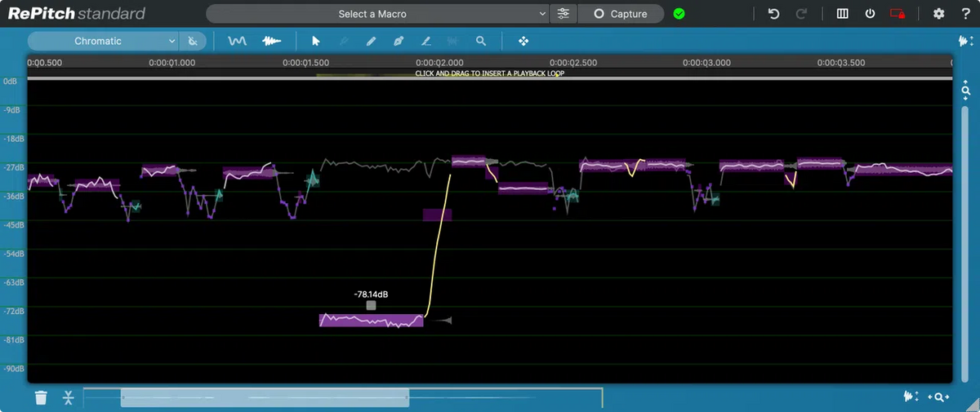Open the Chromatic scale dropdown
The height and width of the screenshot is (412, 980).
(x=103, y=41)
